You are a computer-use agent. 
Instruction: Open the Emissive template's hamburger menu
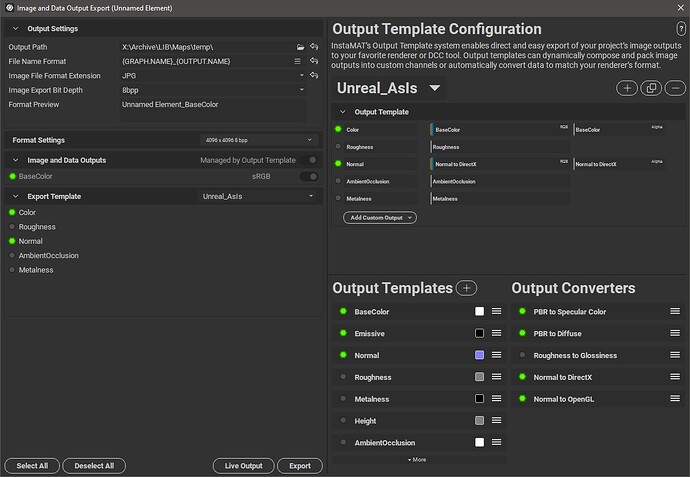click(x=496, y=334)
